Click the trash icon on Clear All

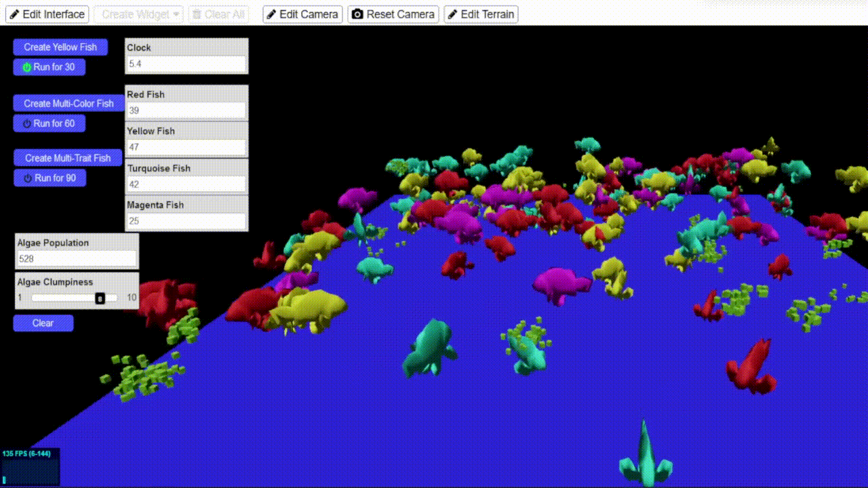[x=195, y=14]
